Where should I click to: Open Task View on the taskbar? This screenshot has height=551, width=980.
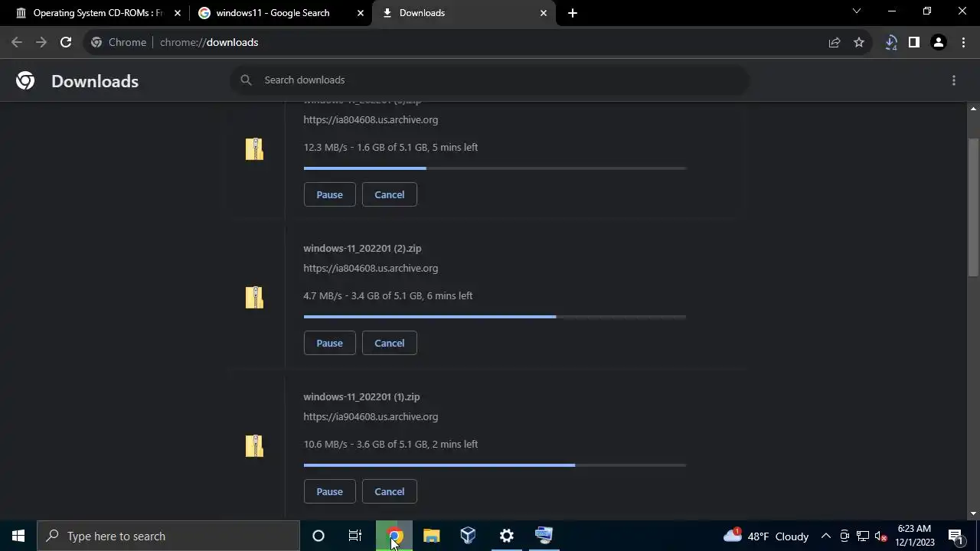pyautogui.click(x=355, y=536)
